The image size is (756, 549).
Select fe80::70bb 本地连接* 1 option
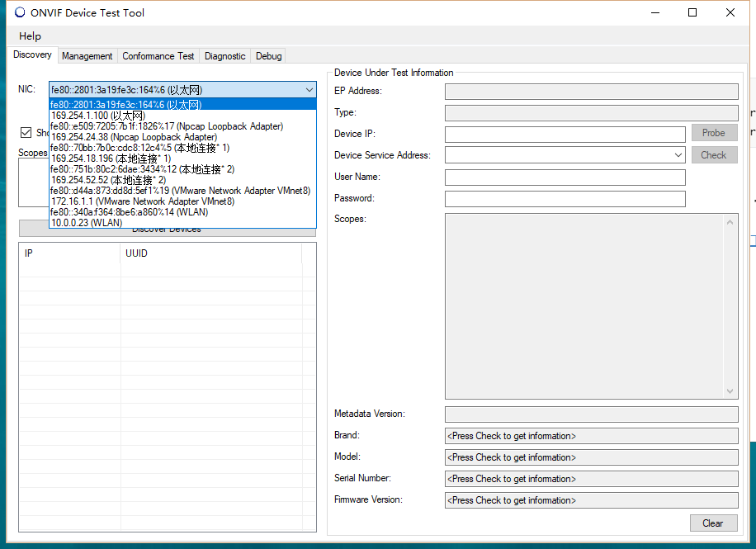(x=183, y=148)
